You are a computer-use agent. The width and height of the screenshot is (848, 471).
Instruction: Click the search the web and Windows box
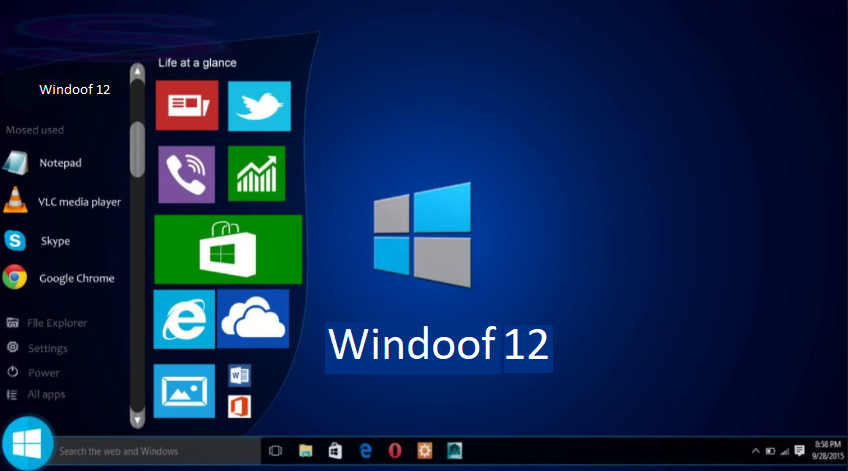[156, 451]
